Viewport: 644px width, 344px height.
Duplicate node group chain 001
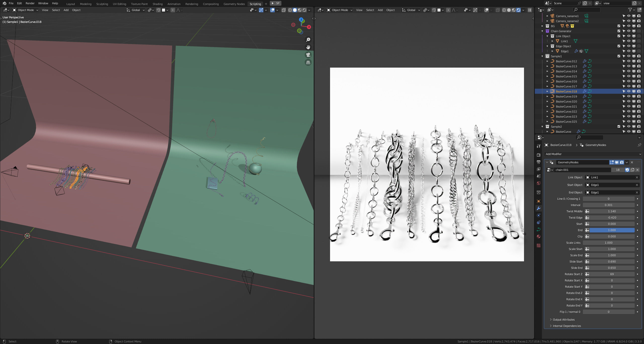(632, 170)
